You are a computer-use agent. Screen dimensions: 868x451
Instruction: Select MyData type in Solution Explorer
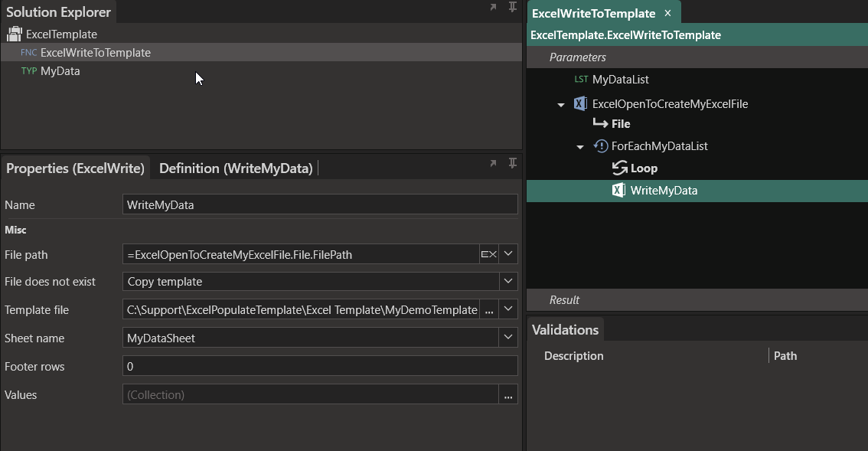[60, 71]
